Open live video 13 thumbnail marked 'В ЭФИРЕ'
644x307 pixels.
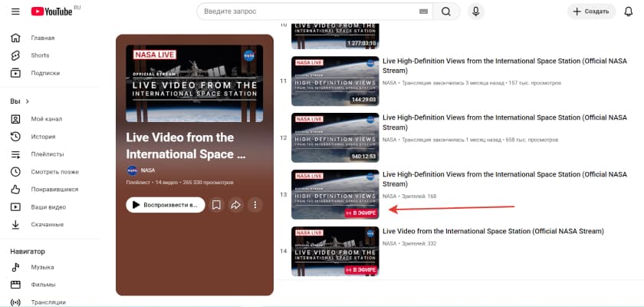[x=335, y=194]
